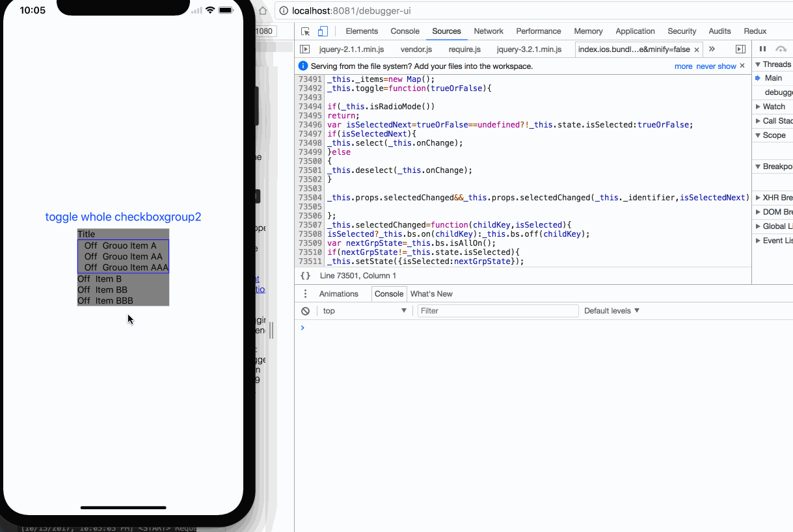Open the Memory panel
The width and height of the screenshot is (793, 532).
[x=588, y=31]
